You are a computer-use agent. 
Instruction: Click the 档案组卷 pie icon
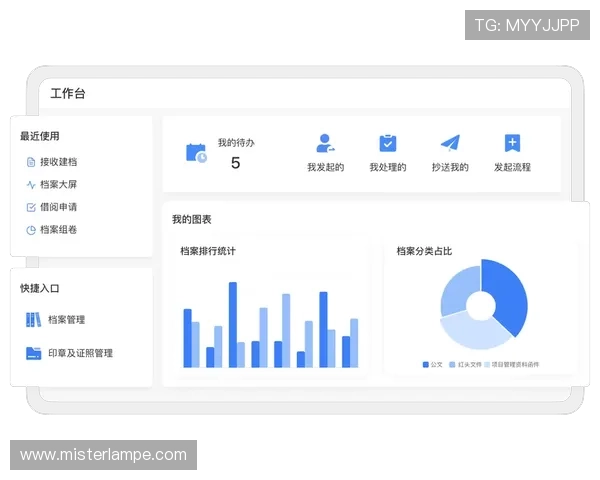[x=31, y=230]
